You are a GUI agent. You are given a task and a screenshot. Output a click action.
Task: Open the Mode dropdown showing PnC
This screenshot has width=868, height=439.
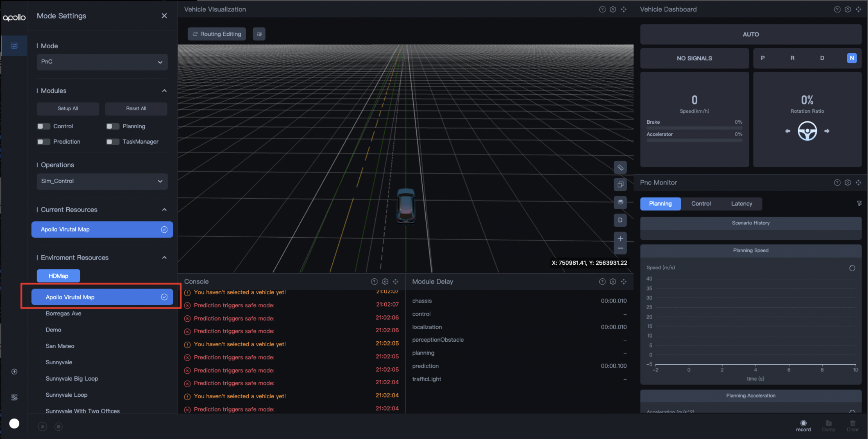click(x=102, y=62)
